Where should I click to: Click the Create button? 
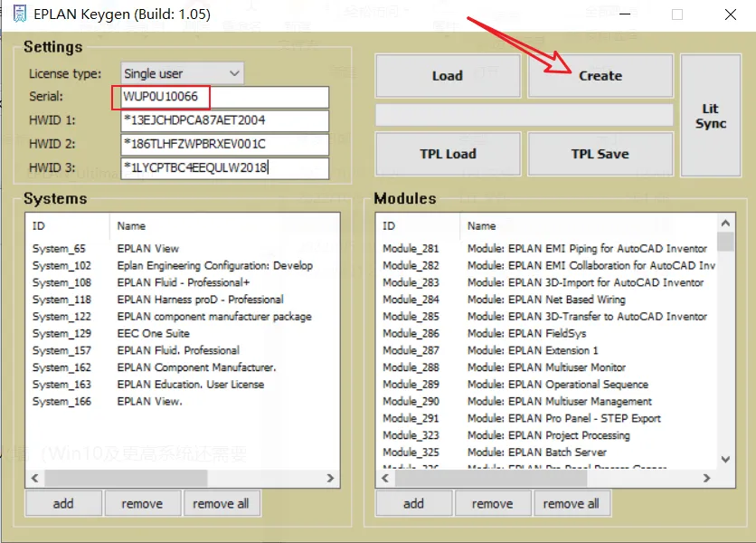(x=600, y=76)
